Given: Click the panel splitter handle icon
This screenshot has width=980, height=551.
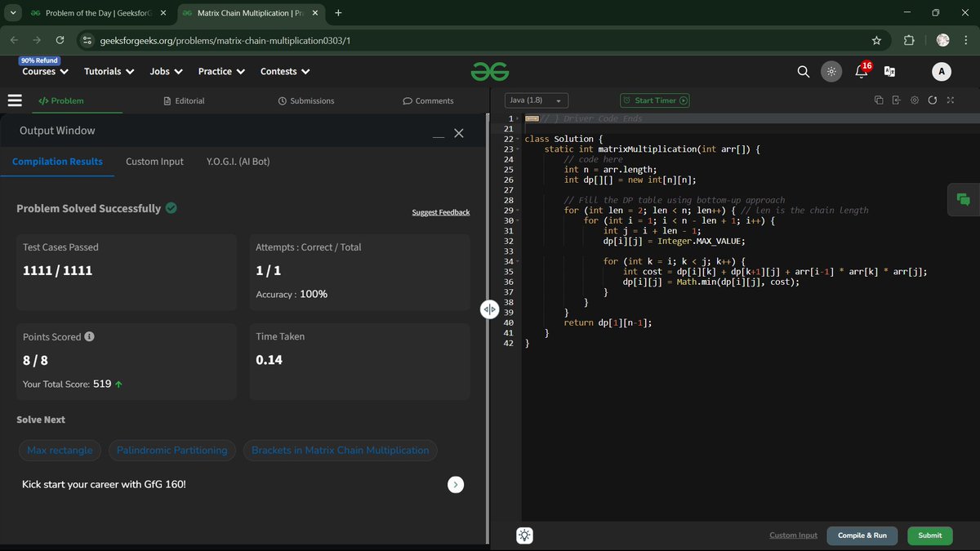Looking at the screenshot, I should point(489,309).
